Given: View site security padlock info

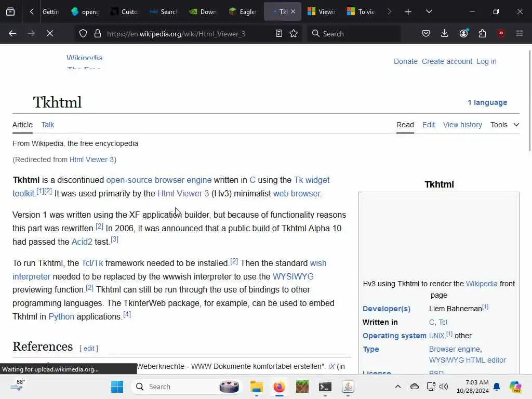Looking at the screenshot, I should click(x=98, y=34).
